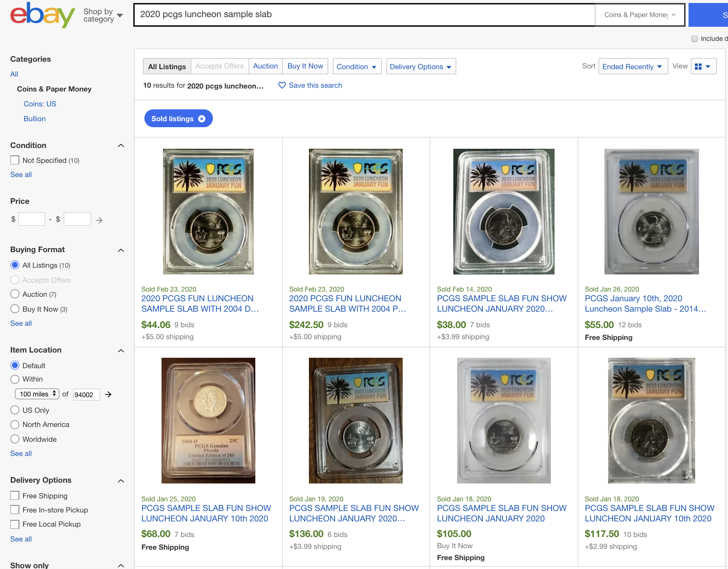Screen dimensions: 728x569
Task: Expand the Delivery Options filter dropdown
Action: [421, 67]
